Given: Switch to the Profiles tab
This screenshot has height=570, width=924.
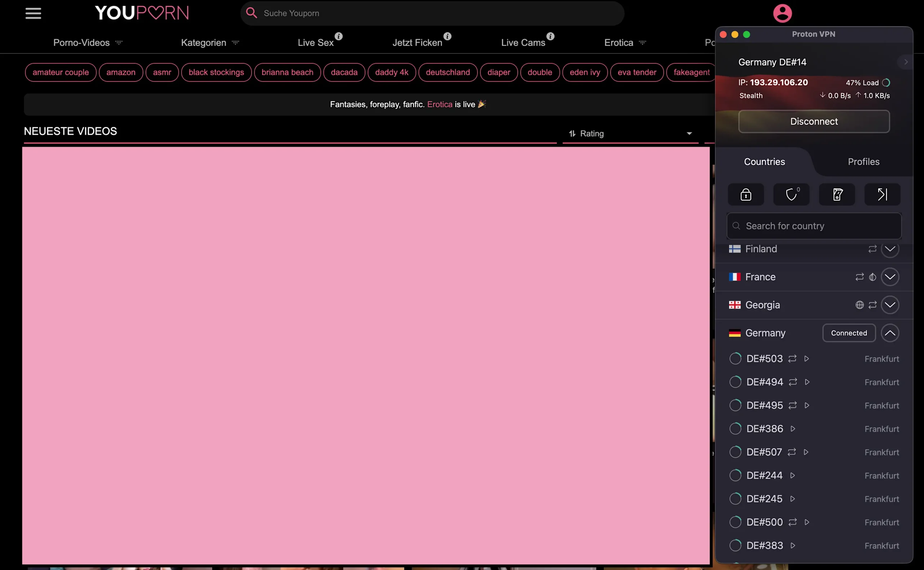Looking at the screenshot, I should coord(863,161).
